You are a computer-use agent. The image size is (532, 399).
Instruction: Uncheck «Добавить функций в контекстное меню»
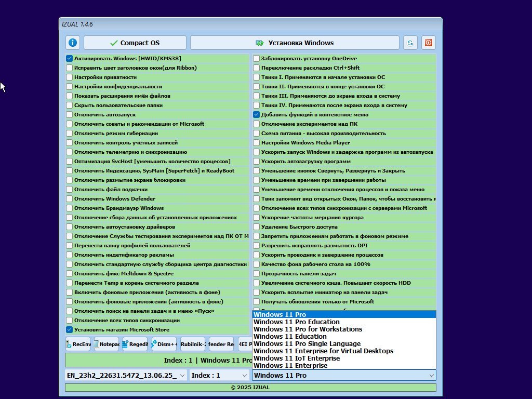pyautogui.click(x=256, y=115)
